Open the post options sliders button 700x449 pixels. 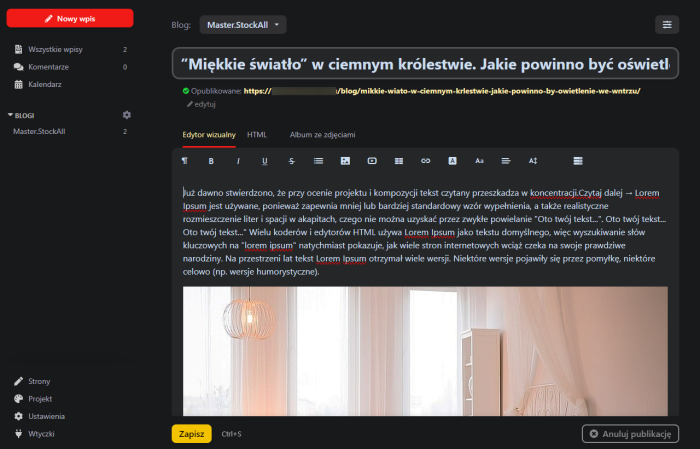pos(667,24)
